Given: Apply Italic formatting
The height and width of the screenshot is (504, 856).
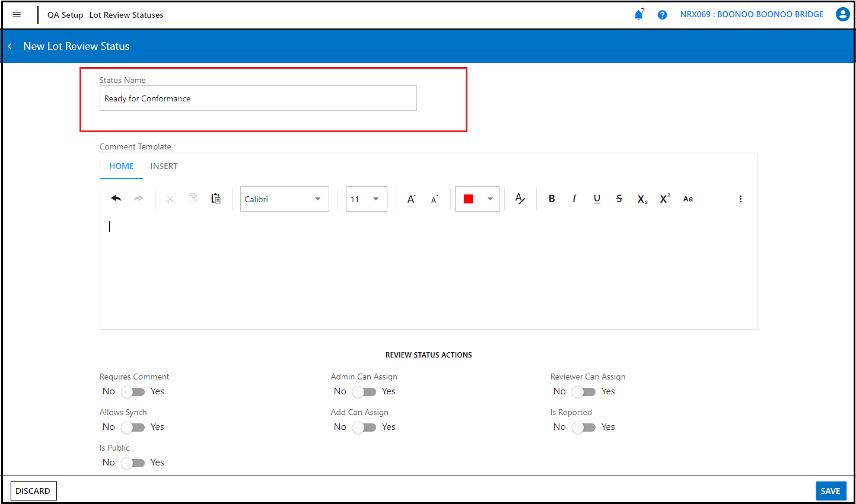Looking at the screenshot, I should coord(574,198).
